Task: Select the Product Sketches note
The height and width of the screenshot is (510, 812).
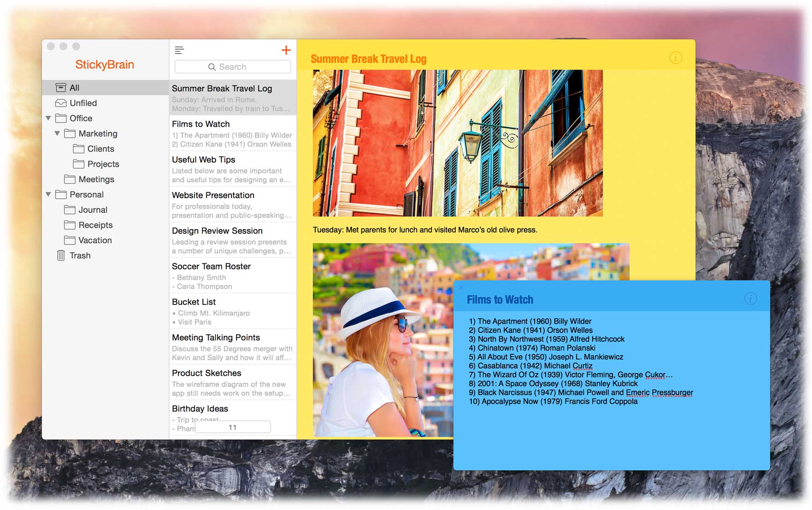Action: (x=233, y=381)
